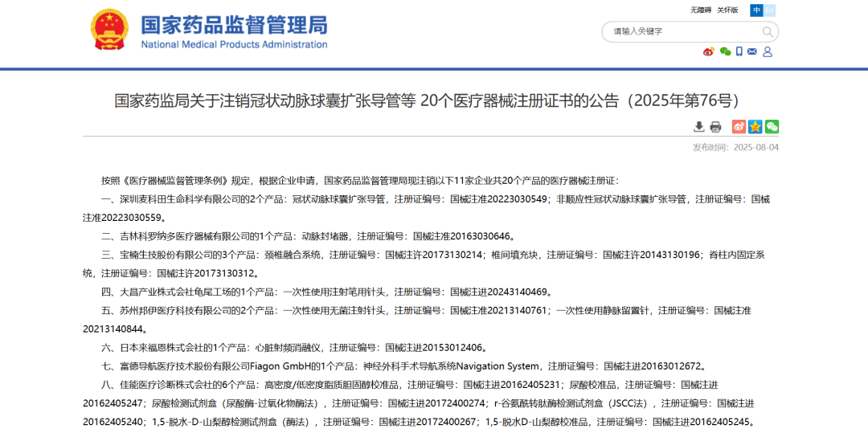Click registration number 国械注准20213140761
Viewport: 868px width, 433px height.
(x=499, y=311)
